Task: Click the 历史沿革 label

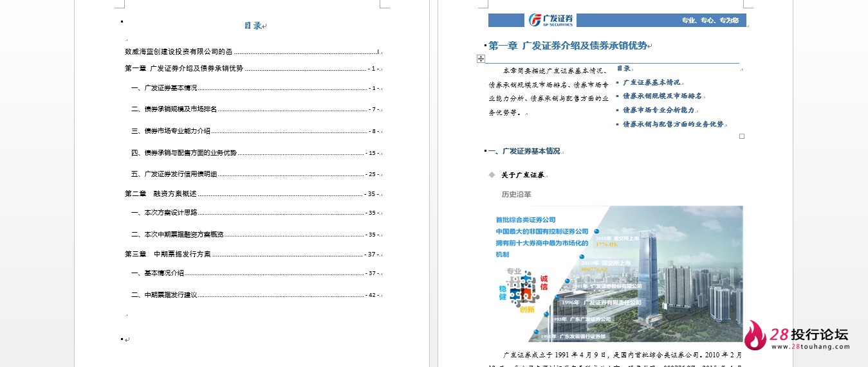Action: click(516, 194)
